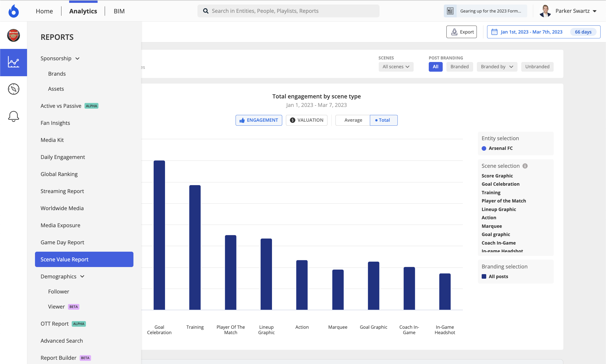The width and height of the screenshot is (606, 364).
Task: Click the Arsenal FC crest in the sidebar
Action: (x=13, y=35)
